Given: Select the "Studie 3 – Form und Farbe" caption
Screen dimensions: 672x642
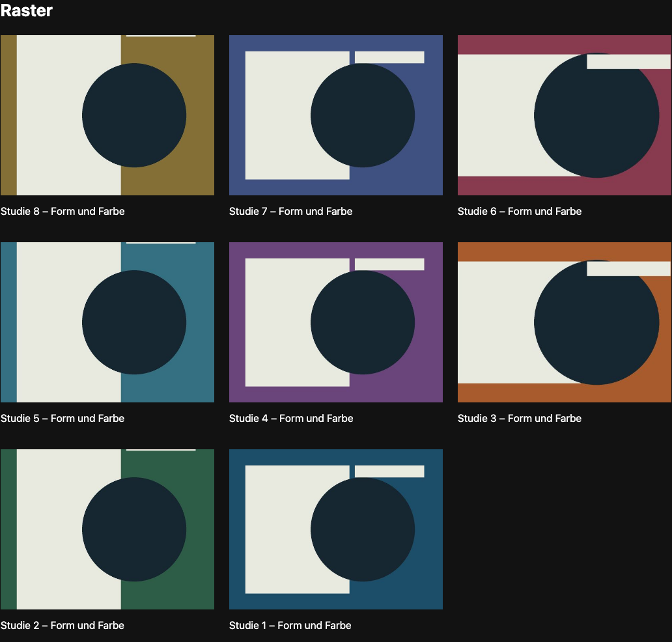Looking at the screenshot, I should (520, 418).
